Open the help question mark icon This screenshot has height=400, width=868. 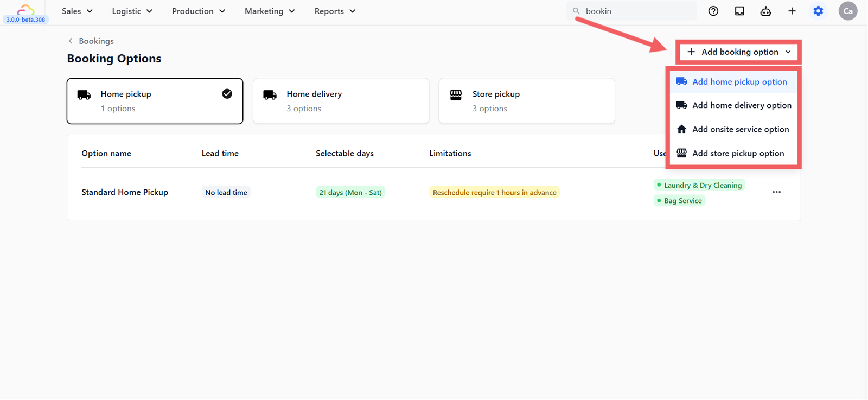(x=713, y=11)
